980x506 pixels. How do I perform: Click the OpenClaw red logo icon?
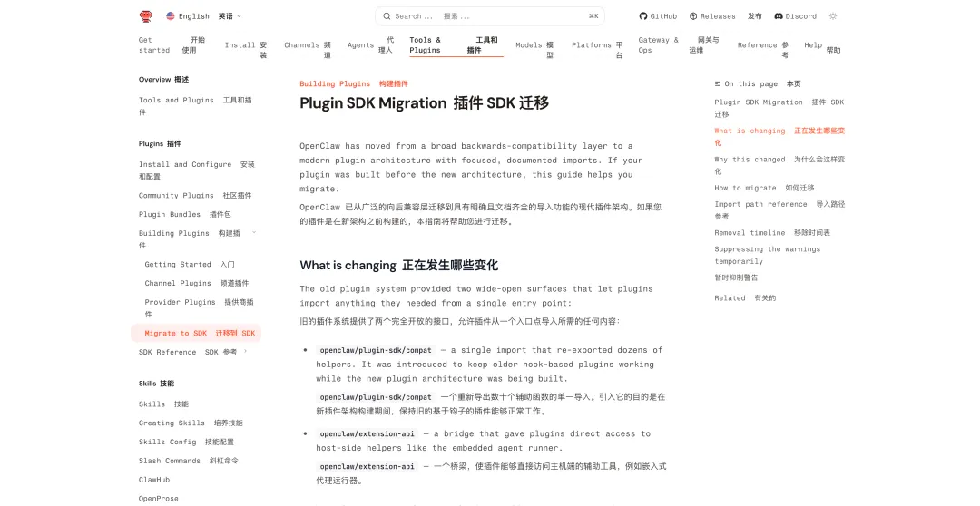coord(145,16)
